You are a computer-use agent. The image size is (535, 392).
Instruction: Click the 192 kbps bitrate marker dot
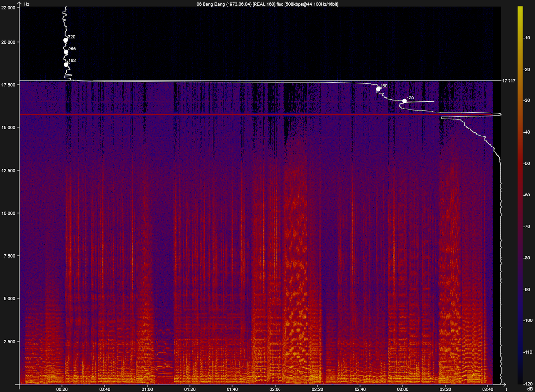tap(66, 65)
